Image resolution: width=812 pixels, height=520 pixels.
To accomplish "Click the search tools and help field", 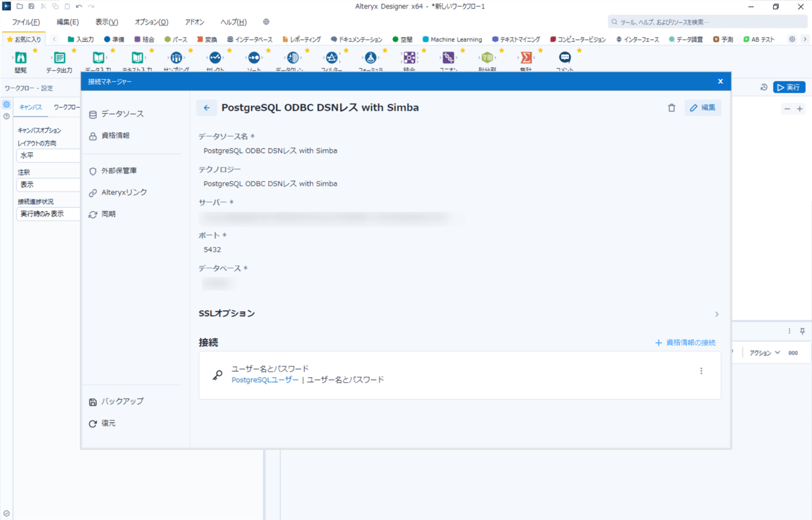I will (707, 22).
